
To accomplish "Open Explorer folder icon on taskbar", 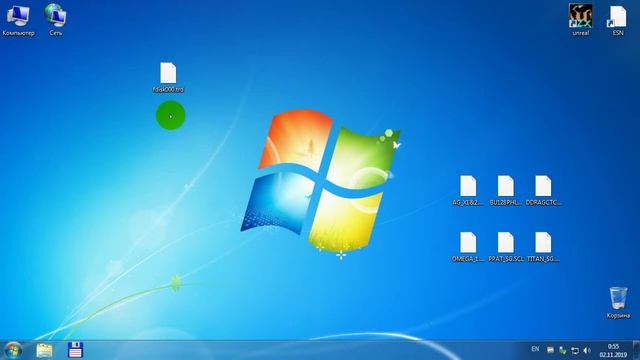I will (44, 350).
